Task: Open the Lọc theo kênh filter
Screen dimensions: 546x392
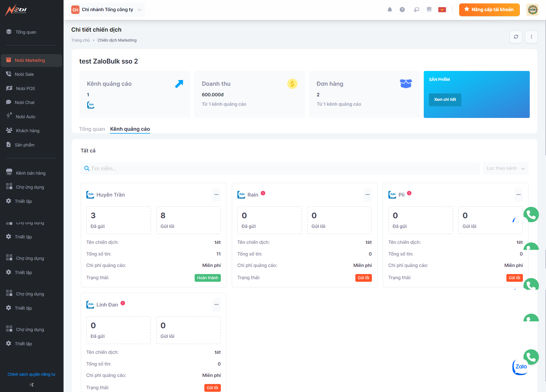Action: (x=505, y=168)
